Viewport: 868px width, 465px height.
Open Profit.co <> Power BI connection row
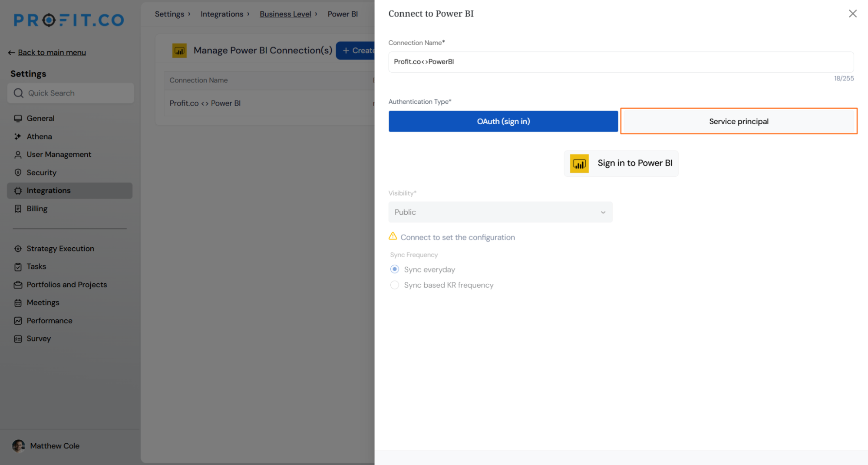[x=269, y=103]
